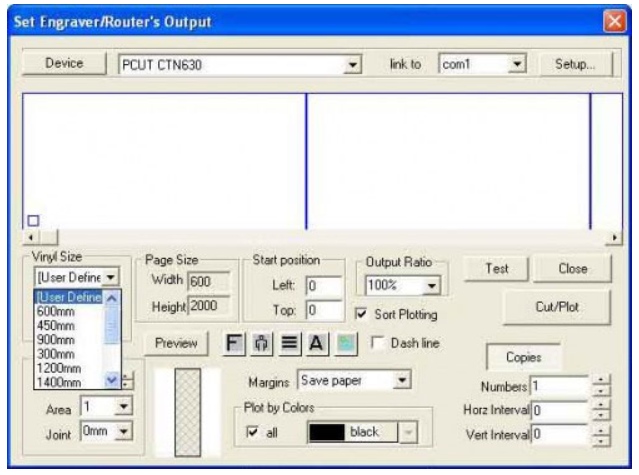The width and height of the screenshot is (639, 475).
Task: Click the Start position Left input field
Action: point(323,285)
